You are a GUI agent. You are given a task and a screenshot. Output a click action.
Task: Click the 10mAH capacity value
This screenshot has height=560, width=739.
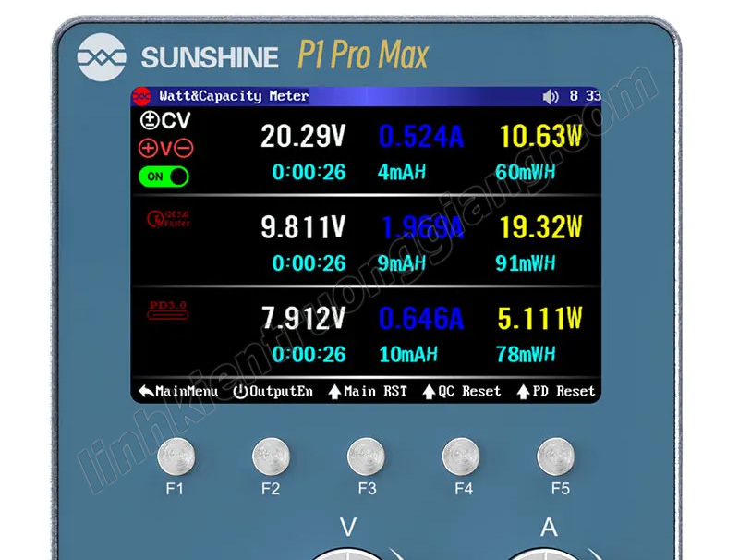[x=408, y=355]
